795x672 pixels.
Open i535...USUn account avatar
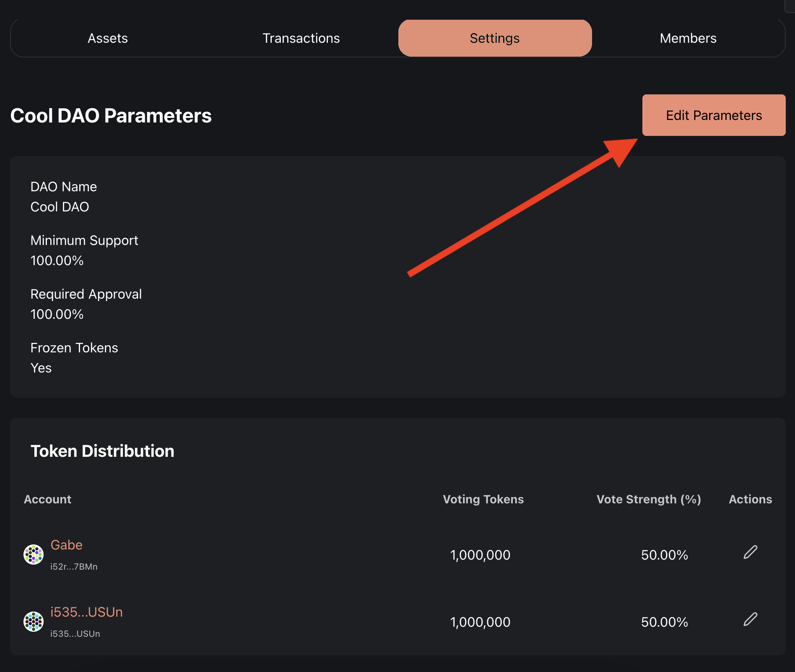point(34,622)
